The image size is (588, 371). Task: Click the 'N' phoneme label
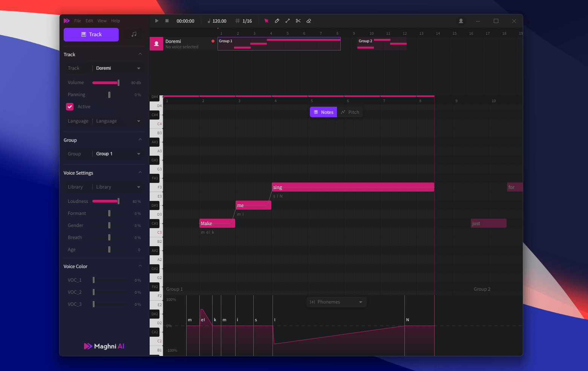(x=407, y=320)
